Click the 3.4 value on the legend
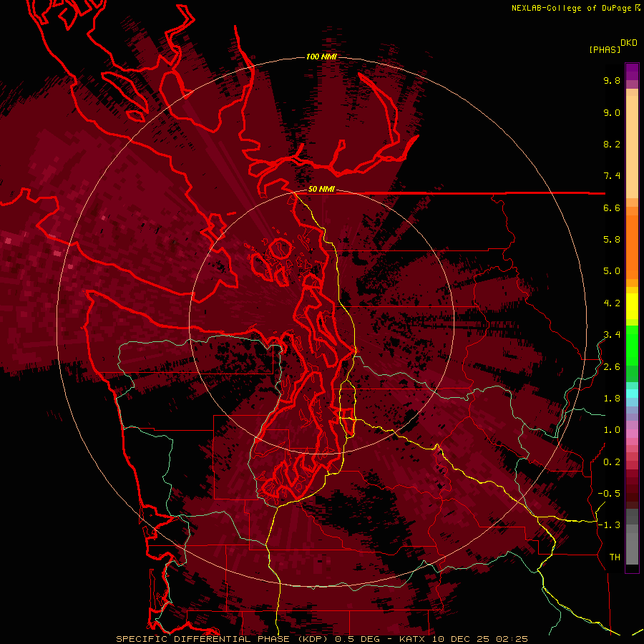Viewport: 644px width, 644px height. point(612,335)
